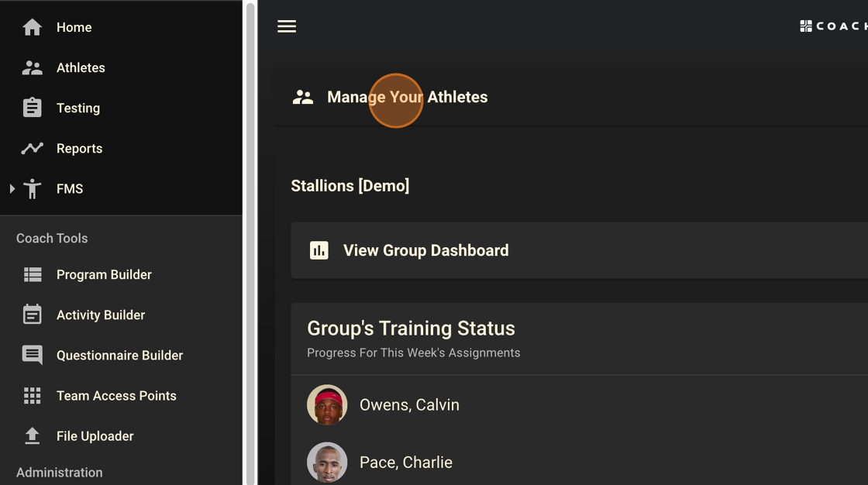Screen dimensions: 868x485
Task: Click the File Uploader upload icon
Action: coord(32,435)
